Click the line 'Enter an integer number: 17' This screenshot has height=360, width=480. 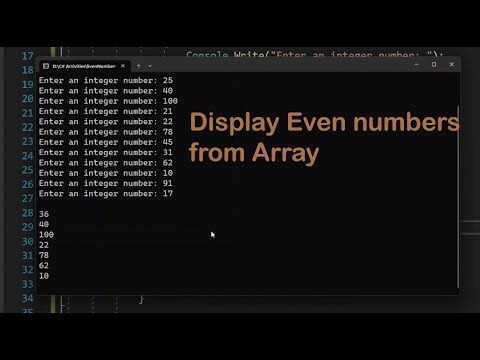(x=106, y=194)
